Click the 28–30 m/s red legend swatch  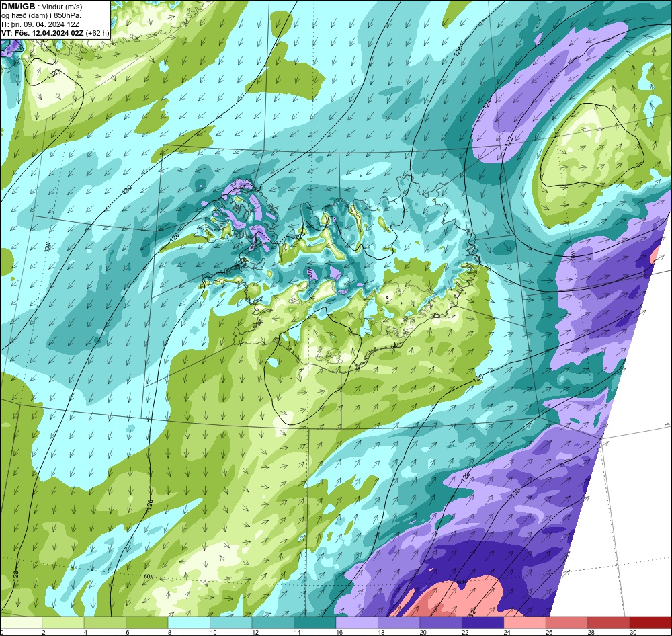[609, 623]
